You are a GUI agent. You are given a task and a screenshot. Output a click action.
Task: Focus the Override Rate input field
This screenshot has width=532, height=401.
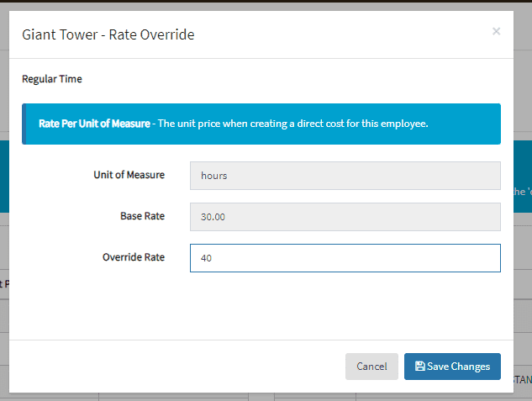point(345,258)
